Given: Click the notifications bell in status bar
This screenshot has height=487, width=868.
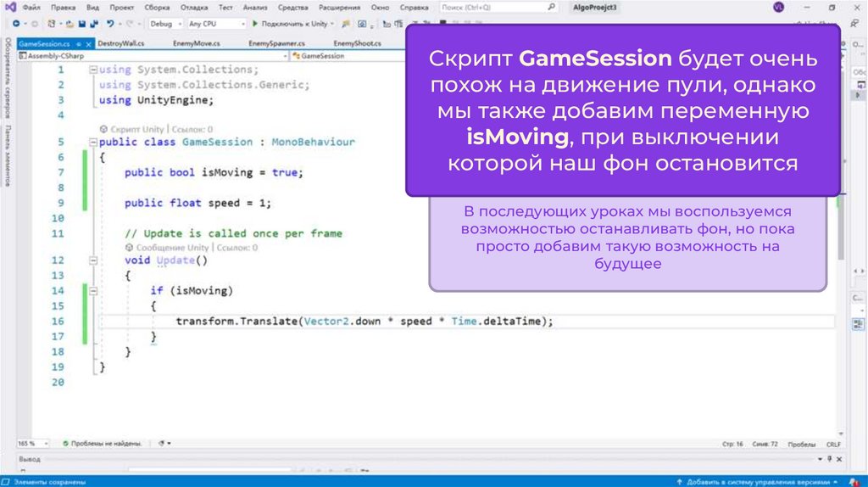Looking at the screenshot, I should 855,482.
